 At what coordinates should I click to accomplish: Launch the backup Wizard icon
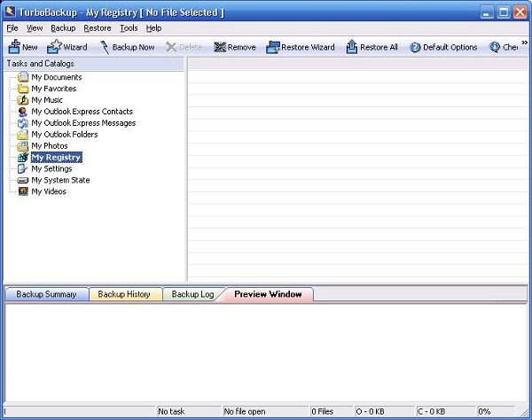pyautogui.click(x=54, y=47)
